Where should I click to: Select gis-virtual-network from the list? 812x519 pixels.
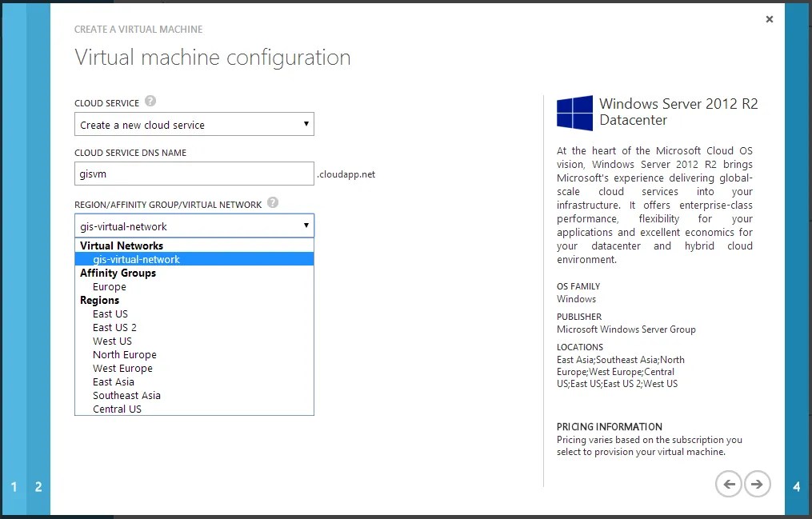[x=194, y=259]
